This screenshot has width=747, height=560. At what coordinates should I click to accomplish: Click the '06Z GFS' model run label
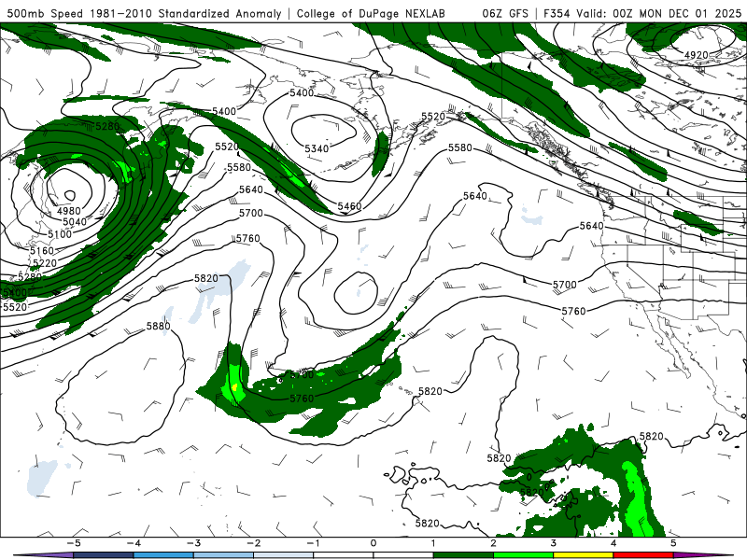coord(505,13)
